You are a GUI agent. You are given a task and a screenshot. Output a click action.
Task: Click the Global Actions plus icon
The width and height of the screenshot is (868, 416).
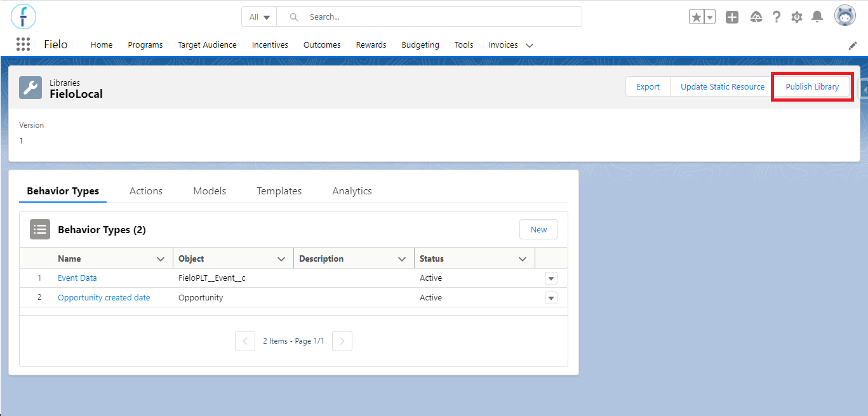tap(732, 17)
